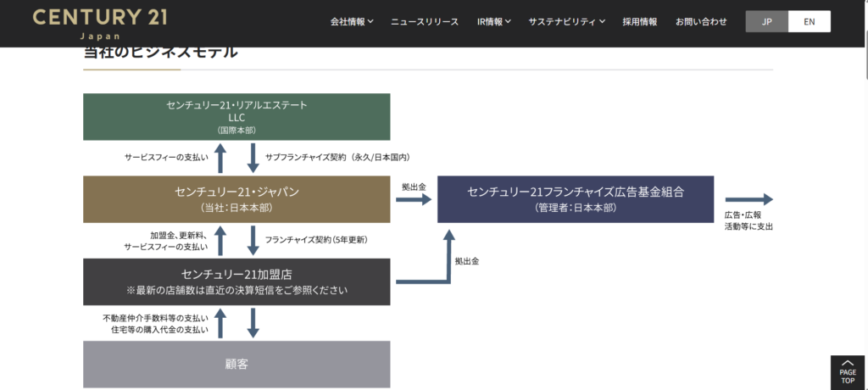Click the gray 顧客 box
The width and height of the screenshot is (868, 390).
coord(236,364)
